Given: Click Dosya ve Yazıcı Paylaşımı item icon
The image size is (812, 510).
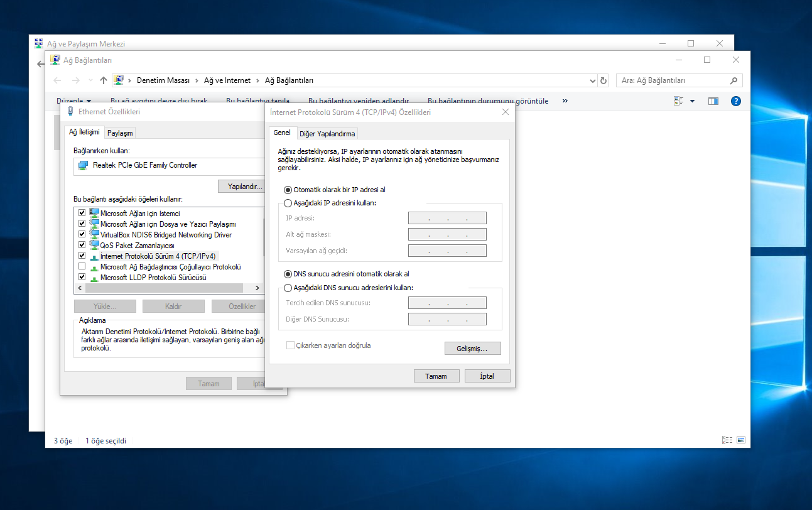Looking at the screenshot, I should pyautogui.click(x=94, y=224).
